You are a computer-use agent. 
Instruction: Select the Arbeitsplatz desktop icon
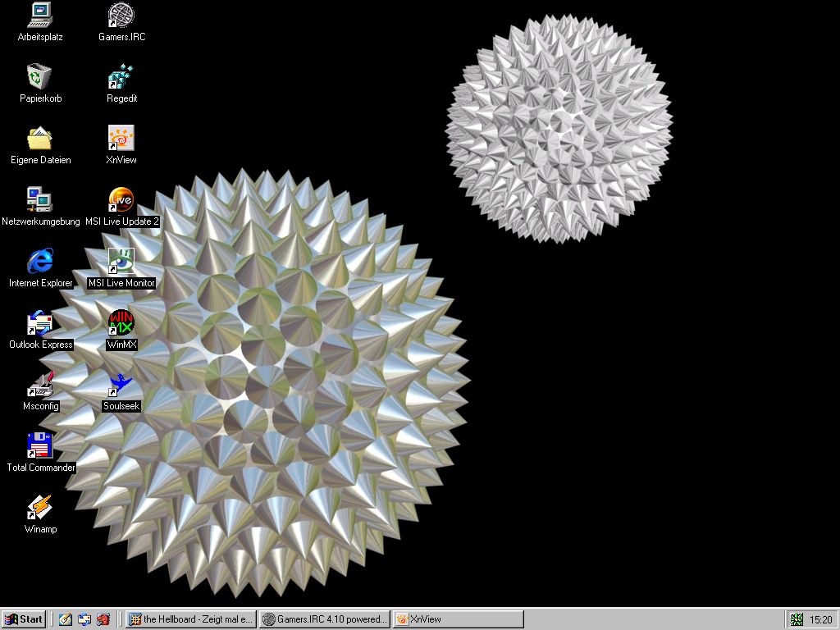point(40,16)
